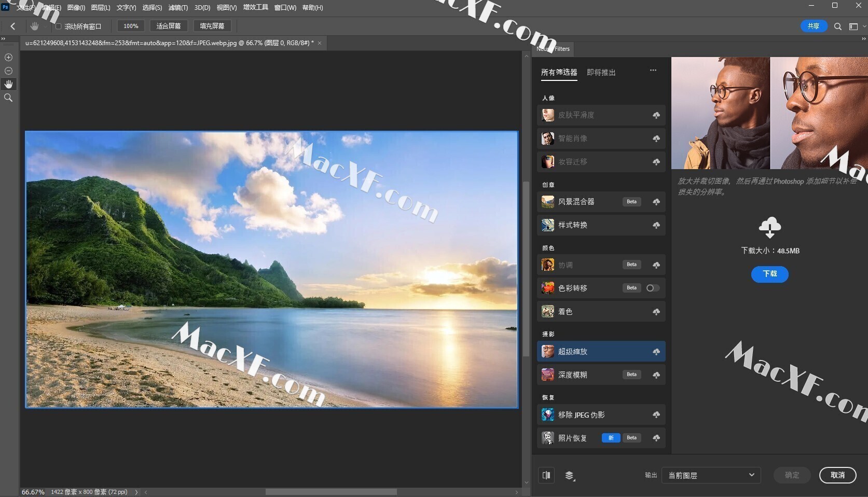
Task: Open the 图像(I) menu
Action: click(76, 8)
